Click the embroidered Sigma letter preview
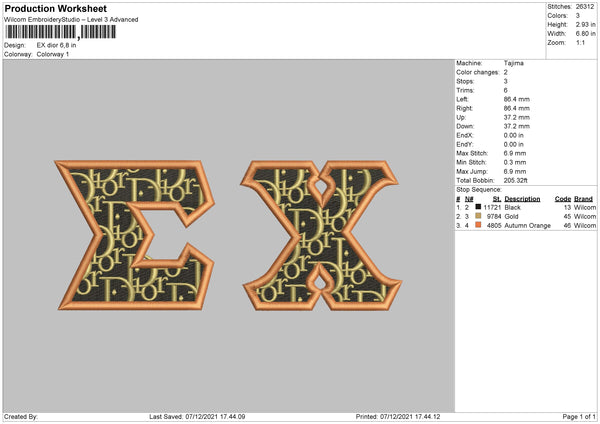The width and height of the screenshot is (600, 424). pyautogui.click(x=134, y=235)
